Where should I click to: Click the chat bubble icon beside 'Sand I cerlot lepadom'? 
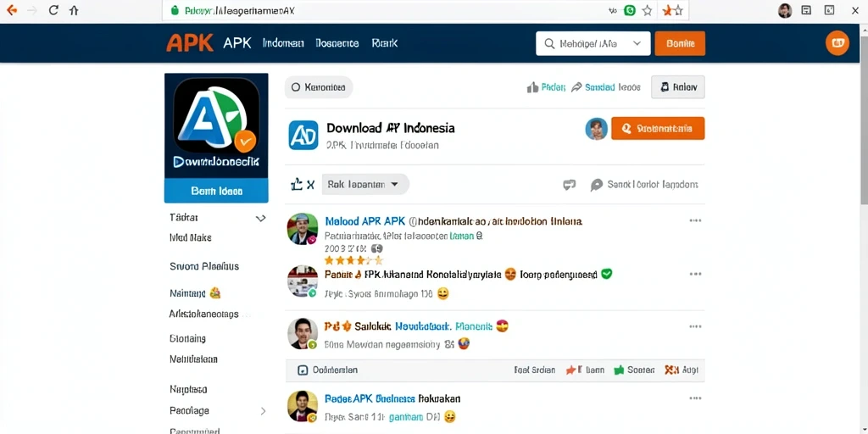[596, 185]
